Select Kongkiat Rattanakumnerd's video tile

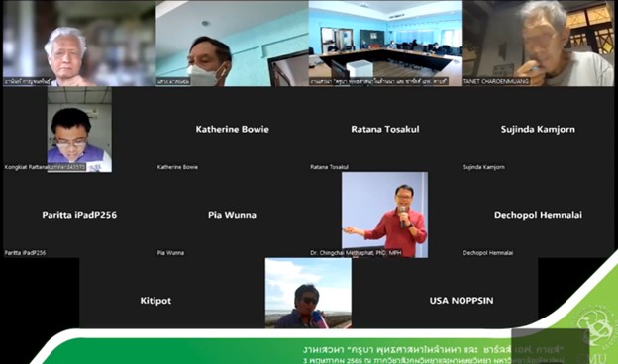pyautogui.click(x=79, y=129)
